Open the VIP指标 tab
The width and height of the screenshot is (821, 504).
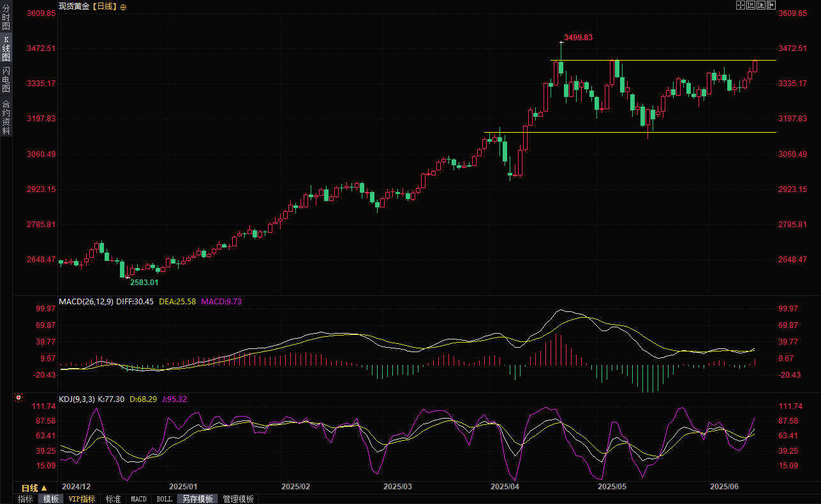[x=82, y=499]
